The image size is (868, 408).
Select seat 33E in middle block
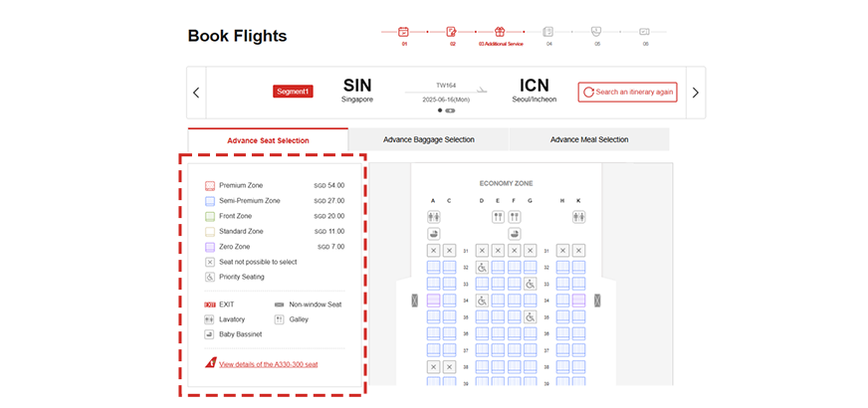pyautogui.click(x=498, y=284)
